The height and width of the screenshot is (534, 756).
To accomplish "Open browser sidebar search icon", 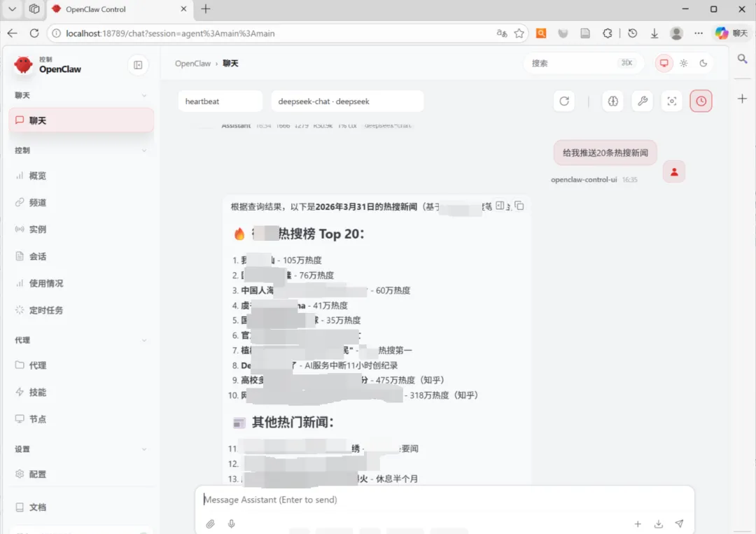I will [x=743, y=59].
